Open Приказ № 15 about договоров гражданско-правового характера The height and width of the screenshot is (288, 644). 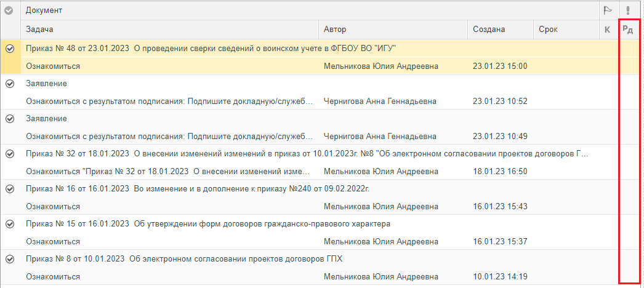[207, 224]
